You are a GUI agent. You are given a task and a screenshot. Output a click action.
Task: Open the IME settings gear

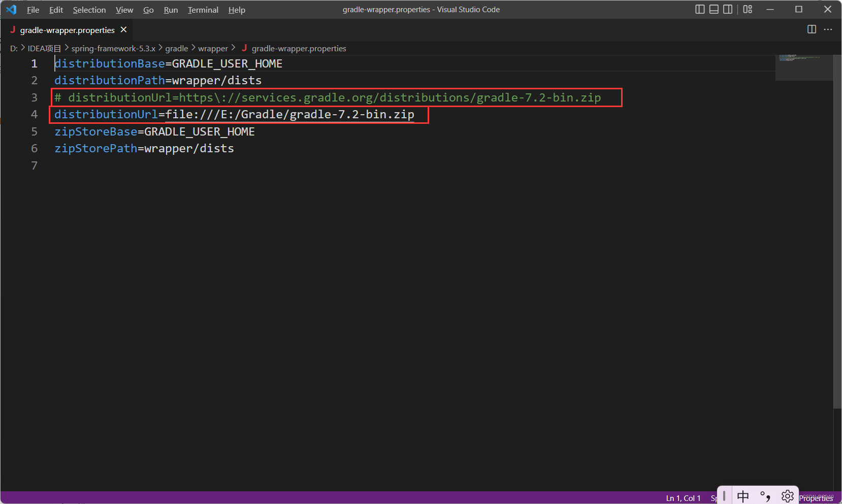[787, 496]
